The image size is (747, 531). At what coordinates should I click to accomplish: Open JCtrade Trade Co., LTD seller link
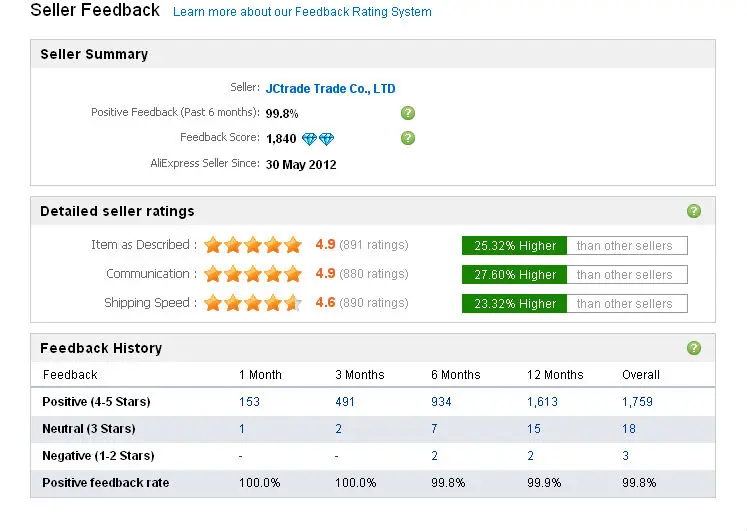pos(330,89)
